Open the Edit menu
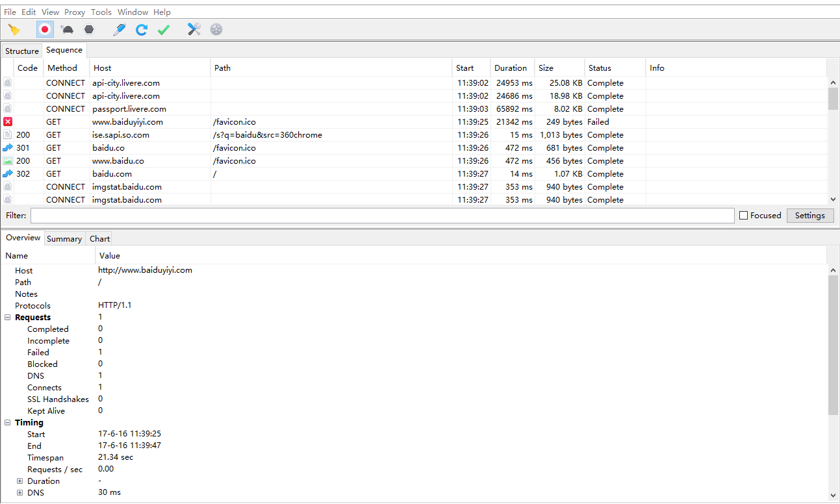Viewport: 840px width, 504px height. pos(29,12)
